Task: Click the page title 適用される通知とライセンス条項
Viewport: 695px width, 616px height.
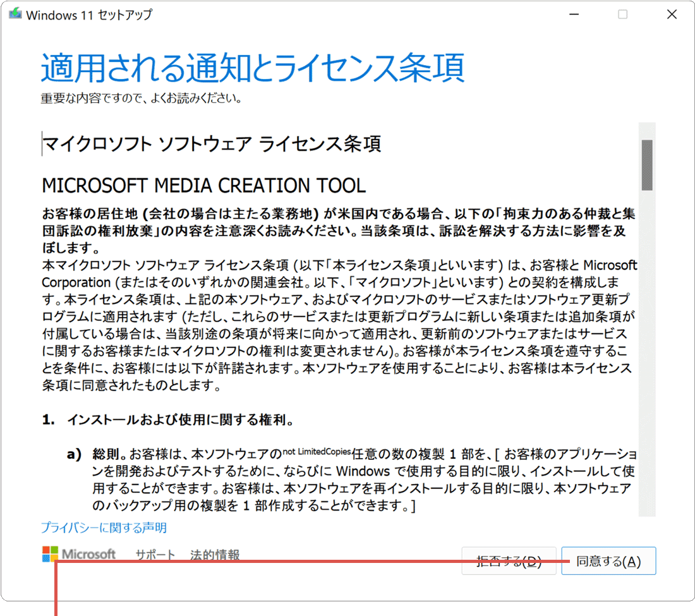Action: [253, 68]
